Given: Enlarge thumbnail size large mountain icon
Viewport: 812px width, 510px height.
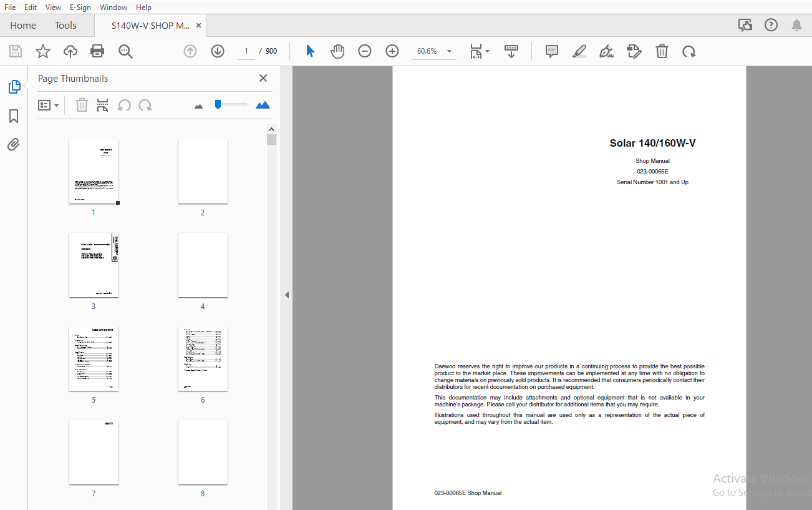Looking at the screenshot, I should tap(263, 105).
